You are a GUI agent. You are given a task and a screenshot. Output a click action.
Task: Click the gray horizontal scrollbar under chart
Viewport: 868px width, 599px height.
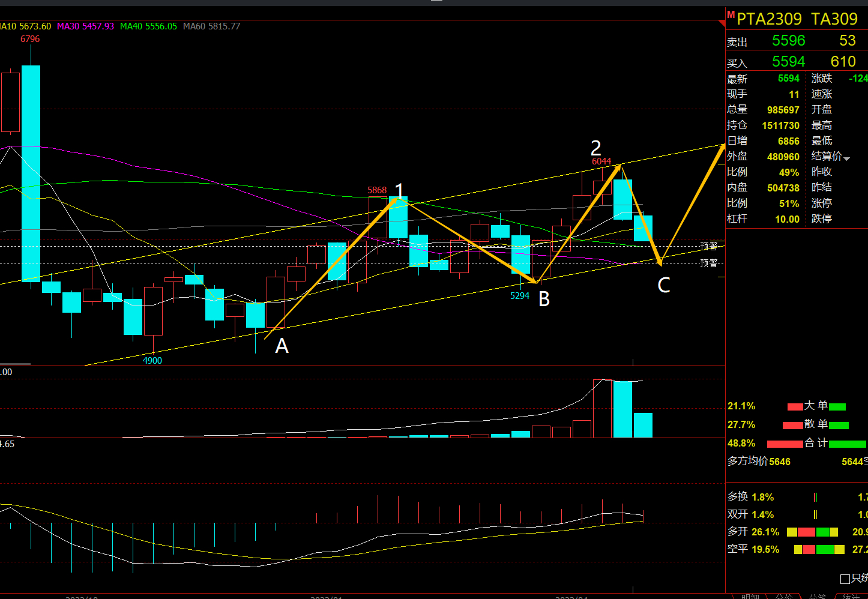[15, 364]
